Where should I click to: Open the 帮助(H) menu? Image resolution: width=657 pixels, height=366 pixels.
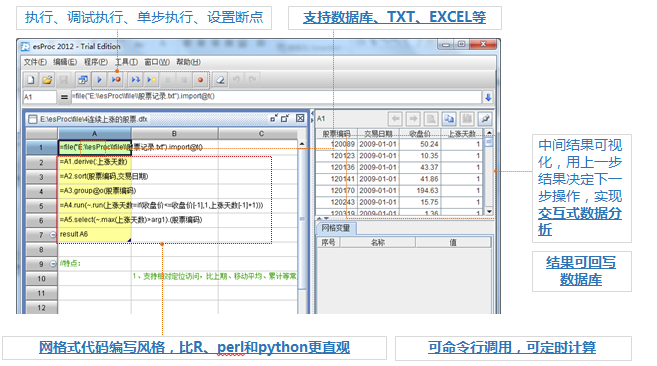188,62
